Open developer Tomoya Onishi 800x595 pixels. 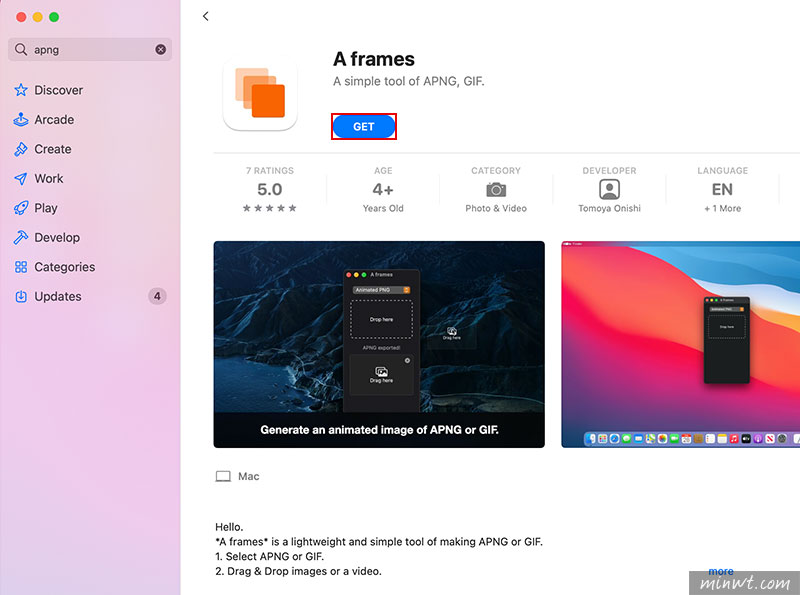tap(609, 208)
